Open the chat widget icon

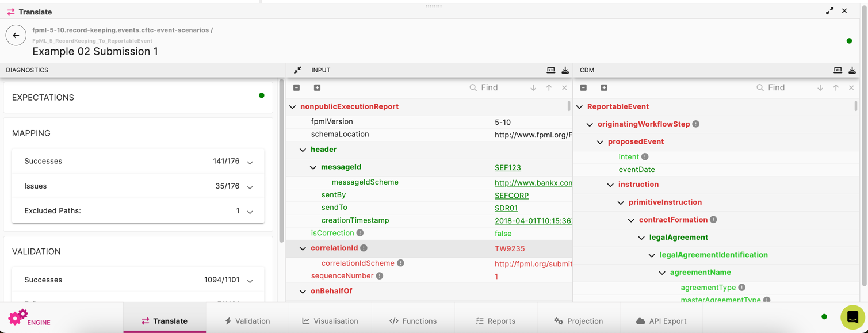pos(852,317)
